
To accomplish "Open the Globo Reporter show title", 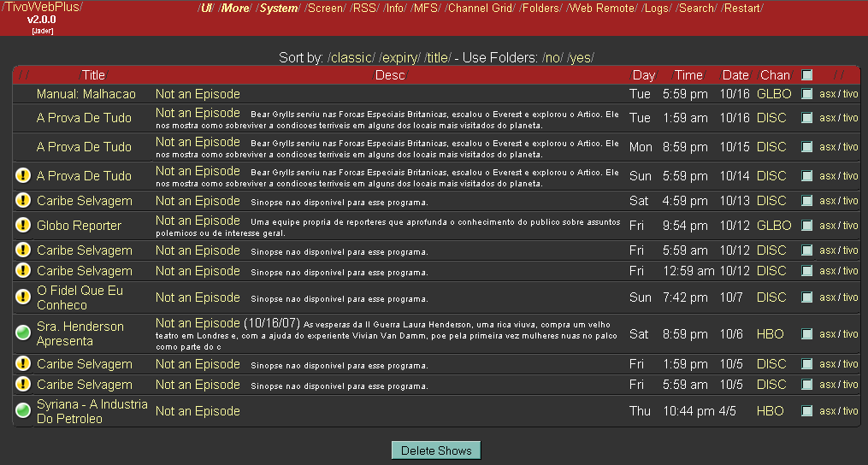I will [79, 226].
